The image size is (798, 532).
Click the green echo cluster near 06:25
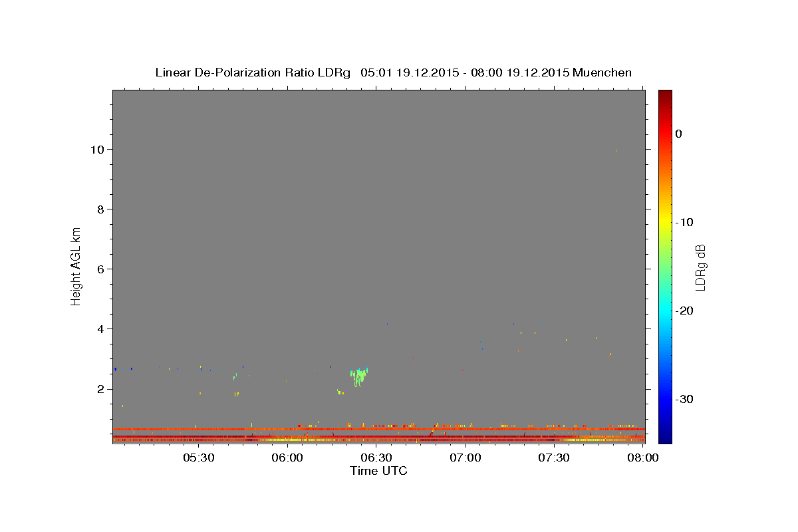click(x=359, y=376)
